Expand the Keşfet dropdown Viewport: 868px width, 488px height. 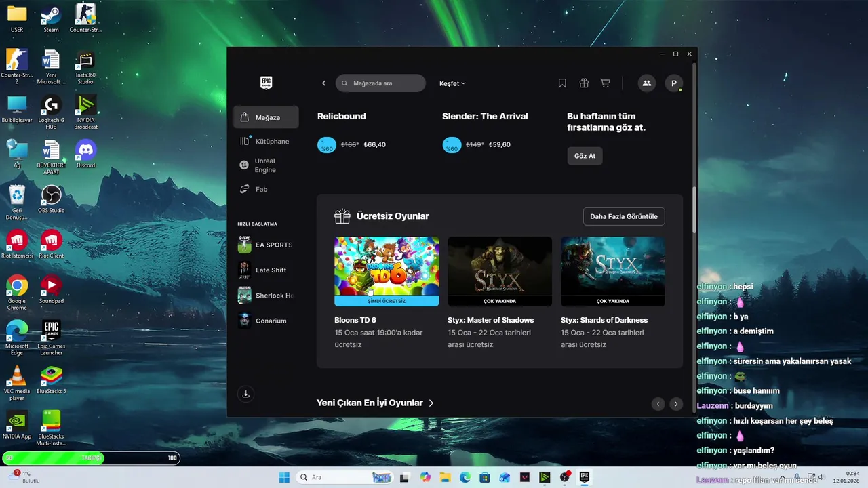coord(452,83)
